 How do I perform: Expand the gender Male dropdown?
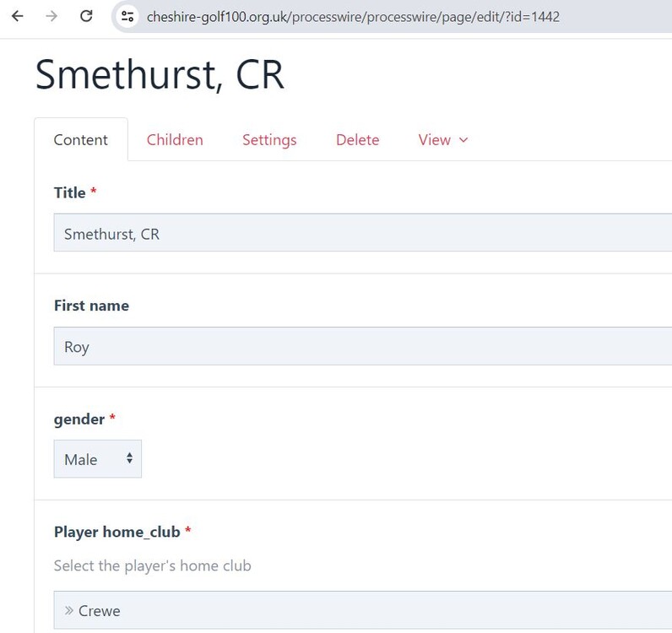(97, 459)
